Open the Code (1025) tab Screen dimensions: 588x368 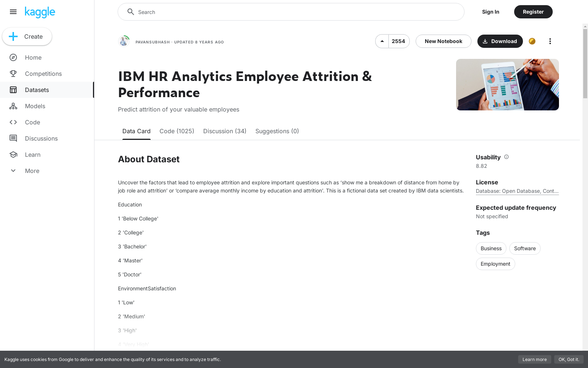point(177,131)
